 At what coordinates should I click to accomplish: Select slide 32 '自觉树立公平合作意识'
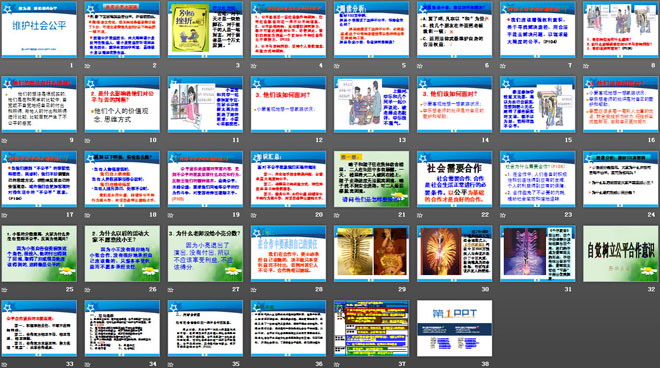[x=621, y=253]
